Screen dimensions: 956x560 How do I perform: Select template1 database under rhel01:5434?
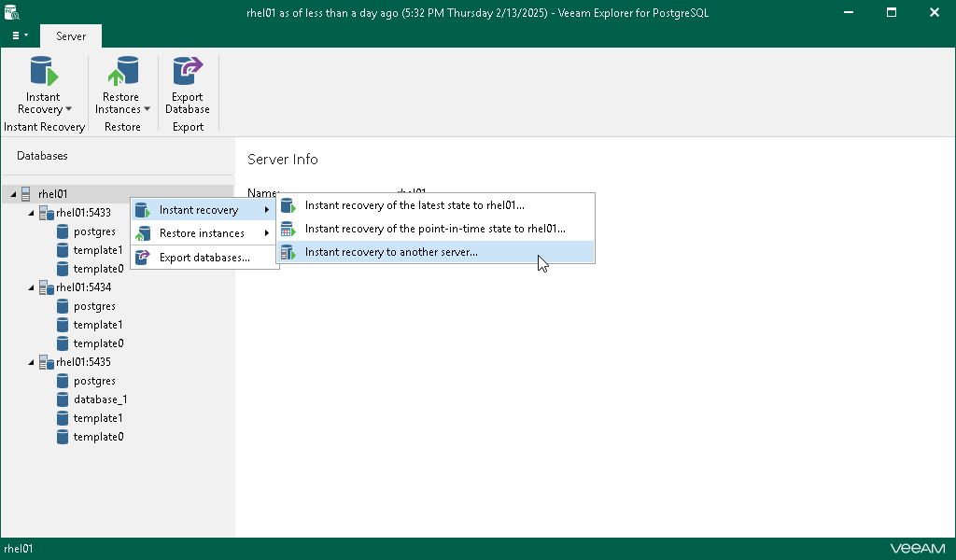click(98, 325)
